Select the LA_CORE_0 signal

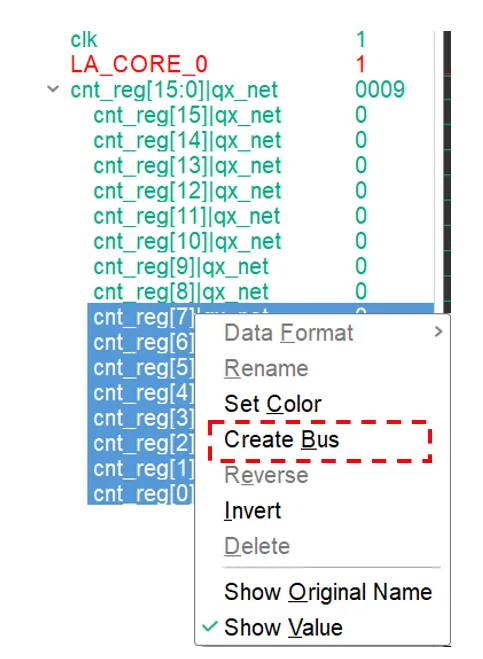[x=139, y=64]
